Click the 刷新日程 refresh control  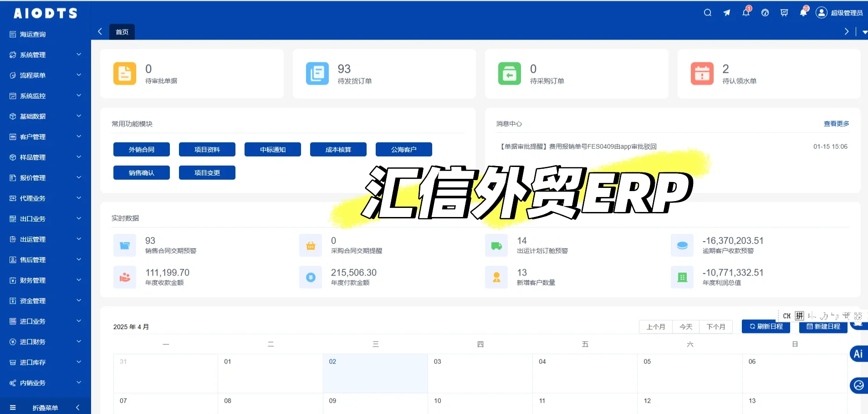pos(765,326)
